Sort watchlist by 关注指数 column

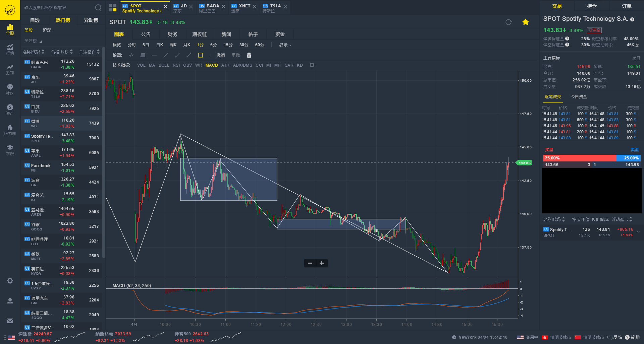(x=89, y=52)
